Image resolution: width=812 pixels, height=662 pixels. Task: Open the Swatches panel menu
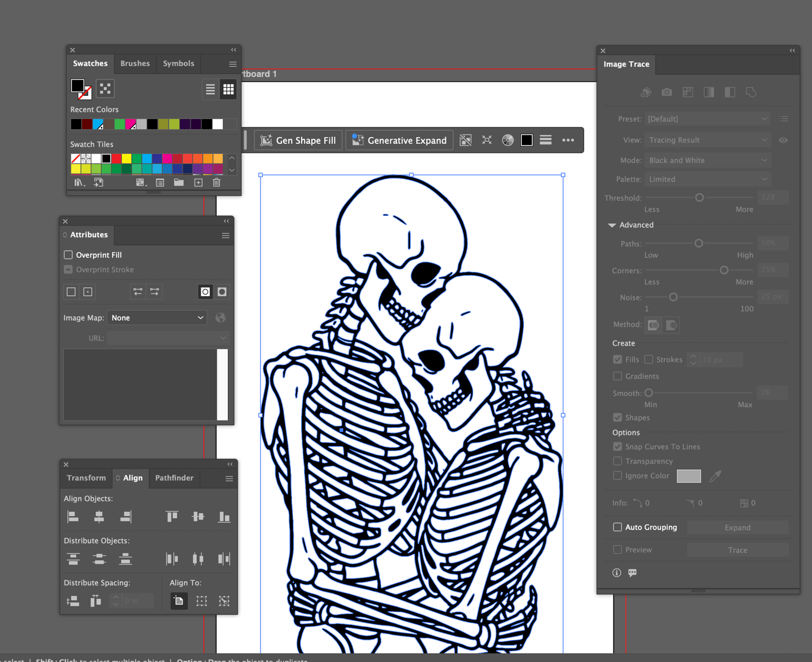tap(232, 64)
